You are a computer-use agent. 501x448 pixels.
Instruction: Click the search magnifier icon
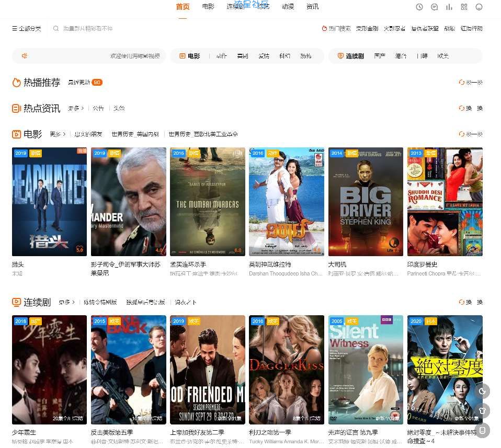[x=56, y=28]
